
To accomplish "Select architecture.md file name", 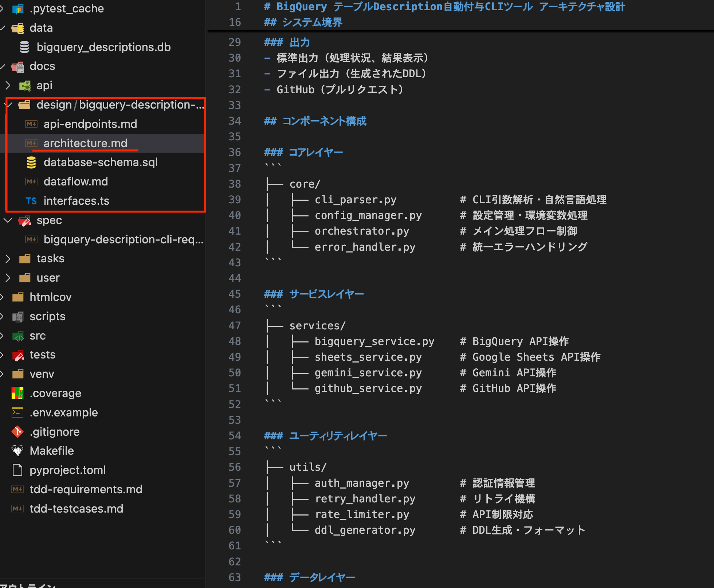I will point(86,143).
